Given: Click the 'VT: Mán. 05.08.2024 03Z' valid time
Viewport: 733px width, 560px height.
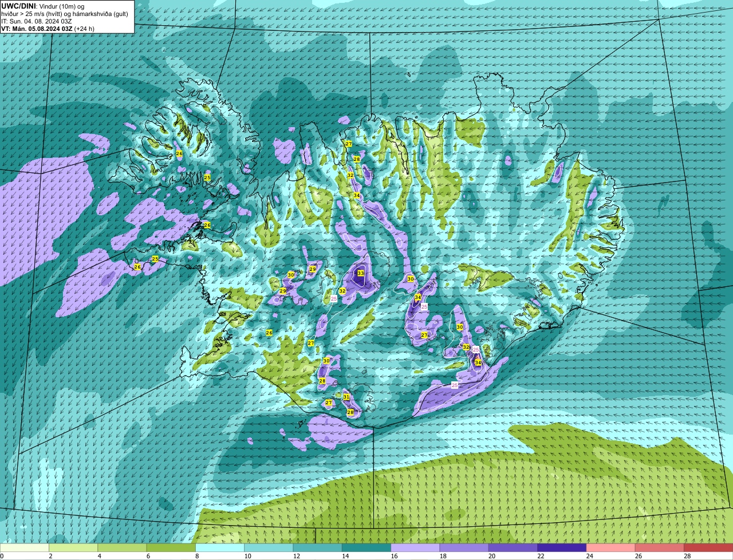Looking at the screenshot, I should pos(37,28).
